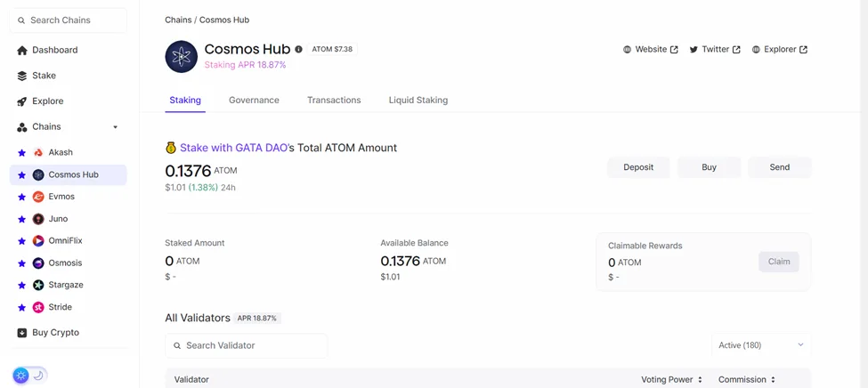Open the Twitter external link

click(x=715, y=49)
